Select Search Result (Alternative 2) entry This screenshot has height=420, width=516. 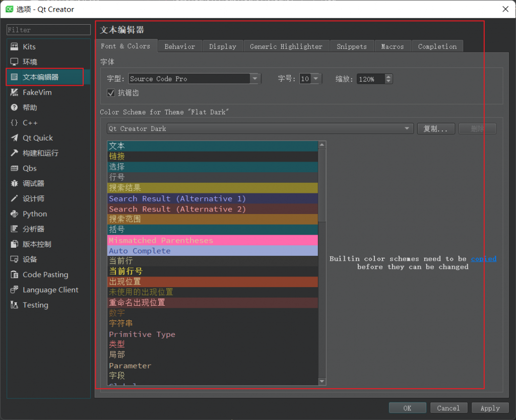213,209
